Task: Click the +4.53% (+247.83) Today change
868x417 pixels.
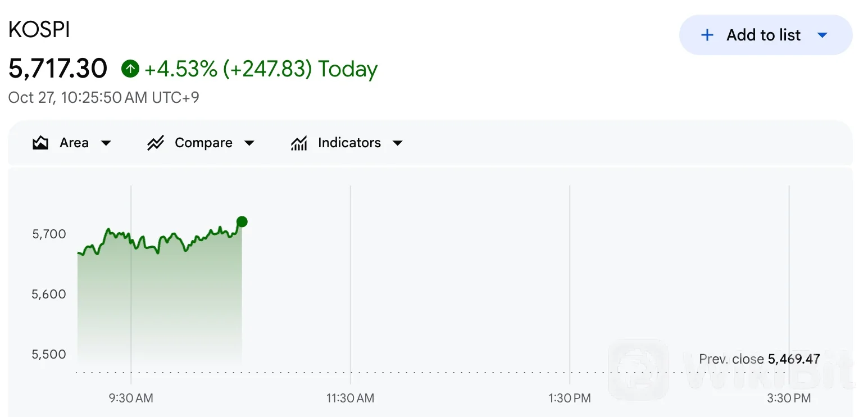Action: pyautogui.click(x=261, y=69)
